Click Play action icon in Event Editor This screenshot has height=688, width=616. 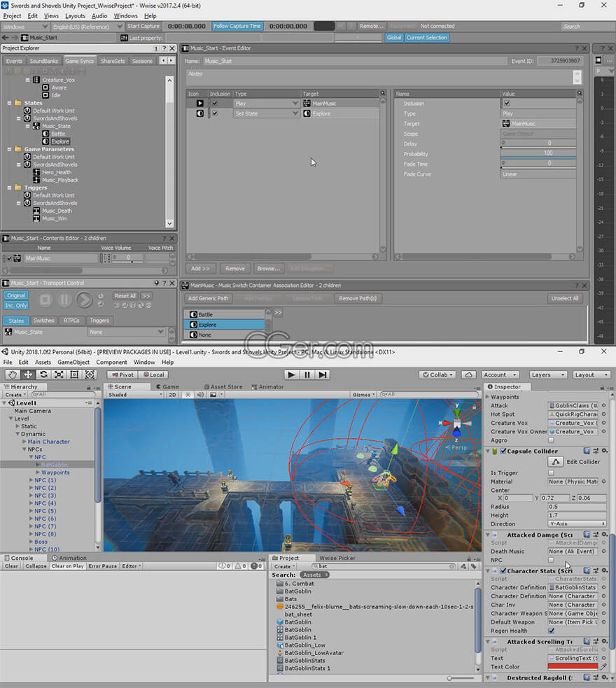tap(199, 104)
